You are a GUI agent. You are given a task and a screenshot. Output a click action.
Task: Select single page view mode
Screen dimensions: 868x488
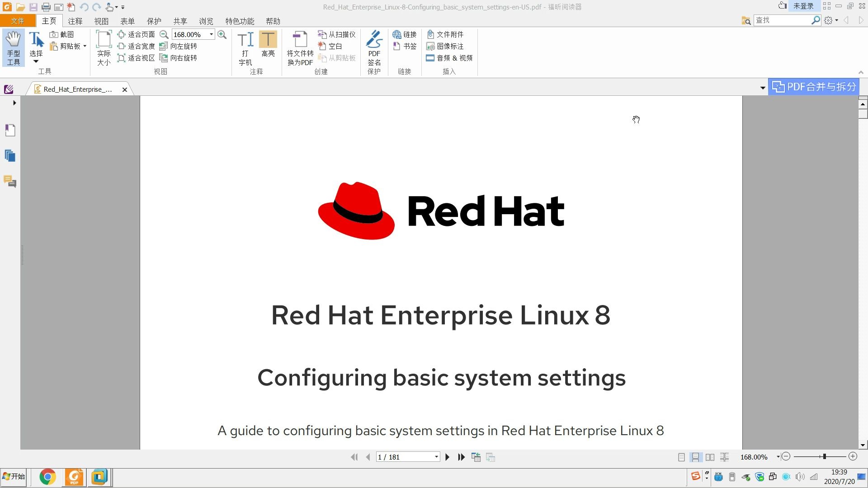(x=681, y=457)
